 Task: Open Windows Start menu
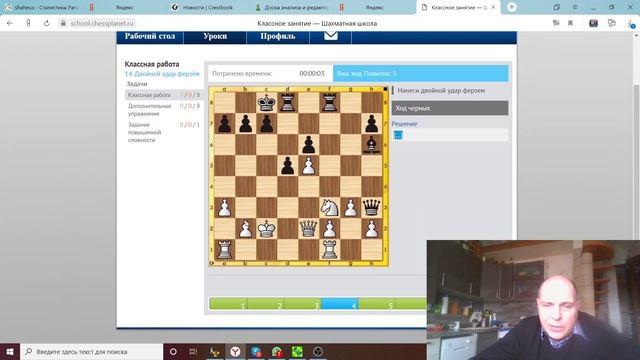[x=10, y=351]
